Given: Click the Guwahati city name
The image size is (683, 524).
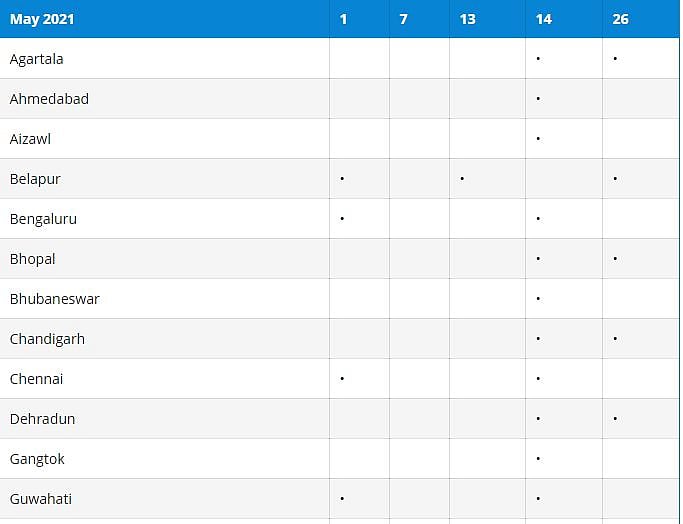Looking at the screenshot, I should tap(40, 499).
